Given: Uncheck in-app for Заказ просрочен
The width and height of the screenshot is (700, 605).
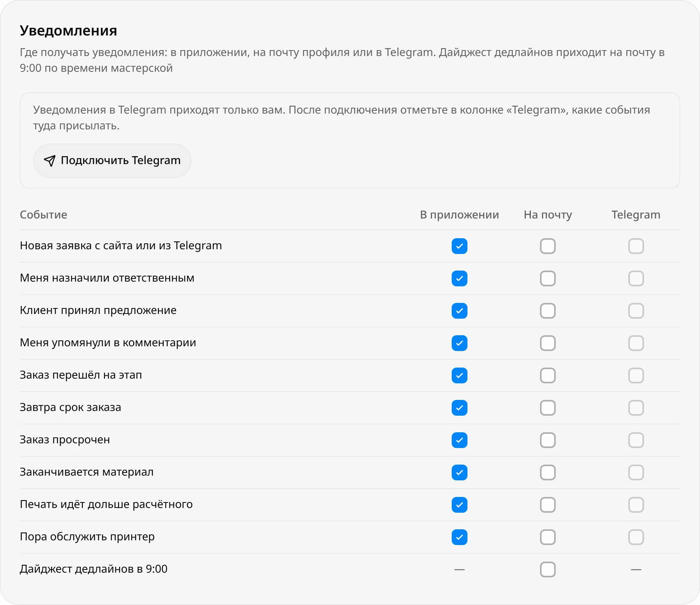Looking at the screenshot, I should (x=460, y=440).
